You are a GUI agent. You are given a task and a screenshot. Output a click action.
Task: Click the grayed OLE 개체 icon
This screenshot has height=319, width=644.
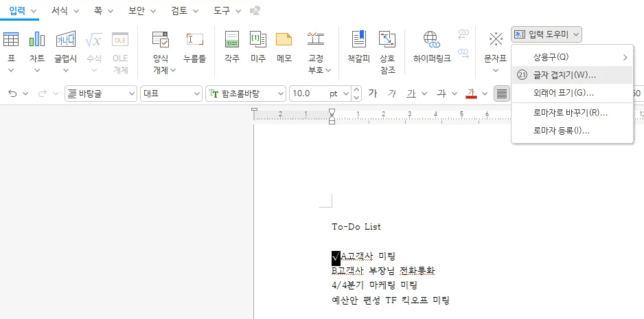point(120,40)
